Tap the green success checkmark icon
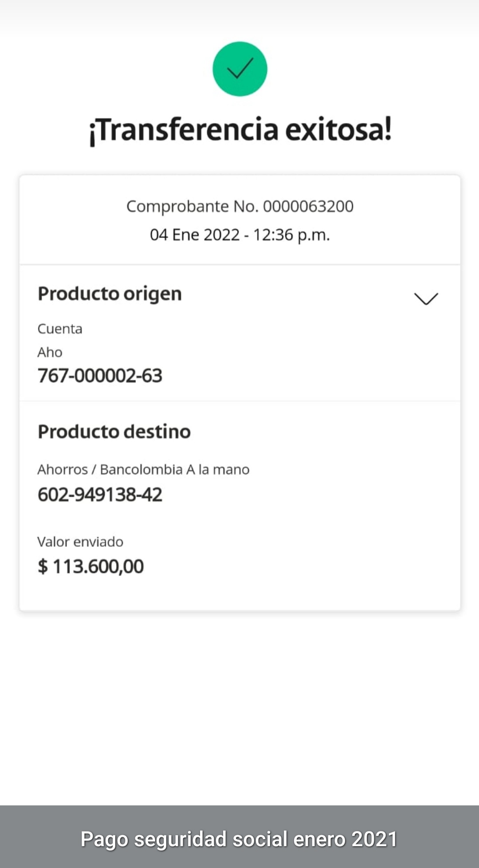This screenshot has width=479, height=868. coord(239,69)
